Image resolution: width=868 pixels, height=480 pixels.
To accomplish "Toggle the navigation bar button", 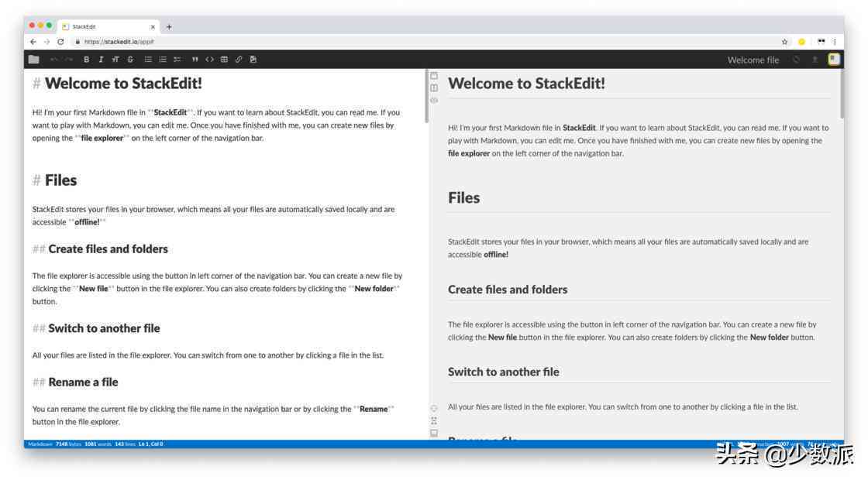I will tap(434, 76).
